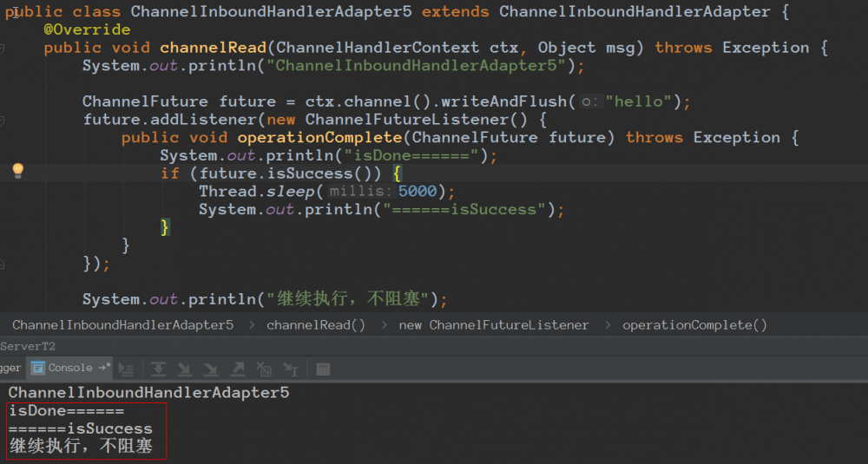Open the Evaluate Expression calculator icon
The width and height of the screenshot is (868, 464).
323,369
